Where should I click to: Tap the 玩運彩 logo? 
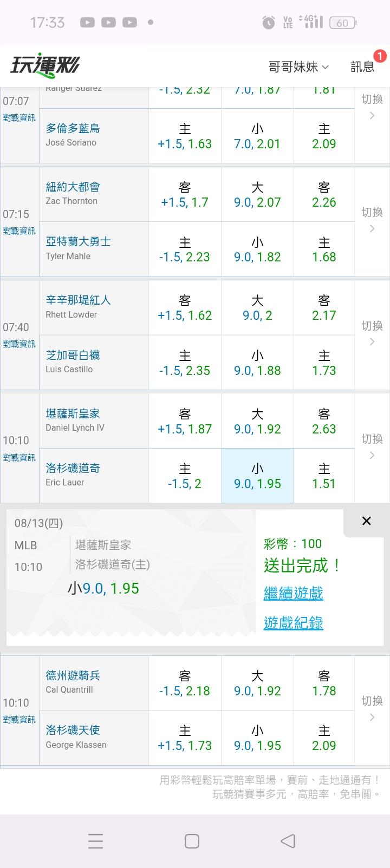tap(45, 65)
